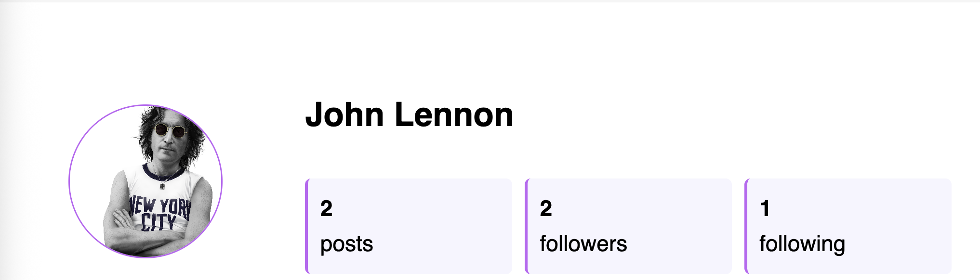
Task: Click the word "John" in the heading
Action: pos(344,115)
